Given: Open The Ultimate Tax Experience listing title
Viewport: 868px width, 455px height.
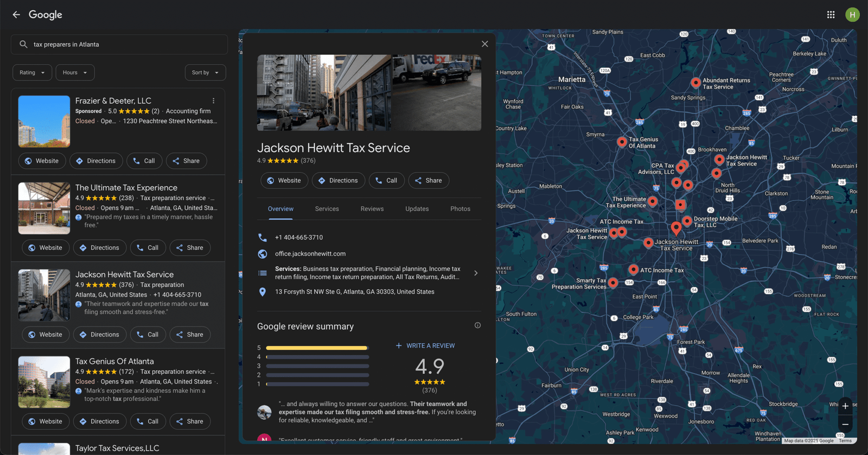Looking at the screenshot, I should coord(126,188).
